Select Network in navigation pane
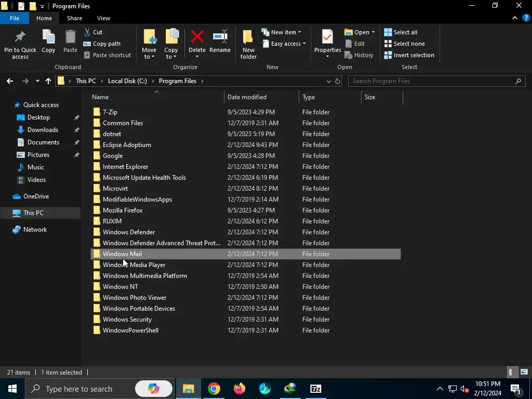This screenshot has width=532, height=399. [35, 230]
